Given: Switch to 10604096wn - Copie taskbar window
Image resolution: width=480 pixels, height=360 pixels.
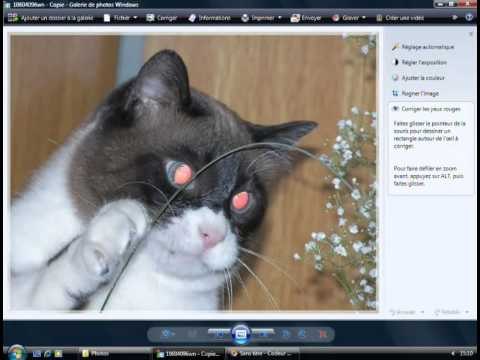Looking at the screenshot, I should click(189, 353).
